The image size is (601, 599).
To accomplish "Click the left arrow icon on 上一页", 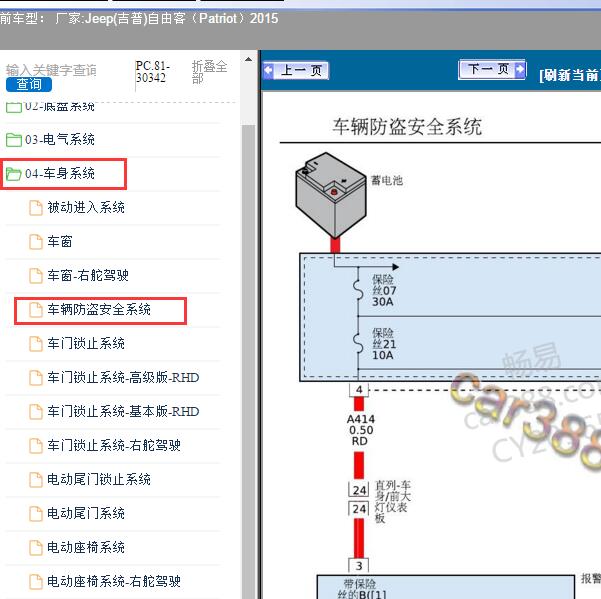I will [268, 71].
